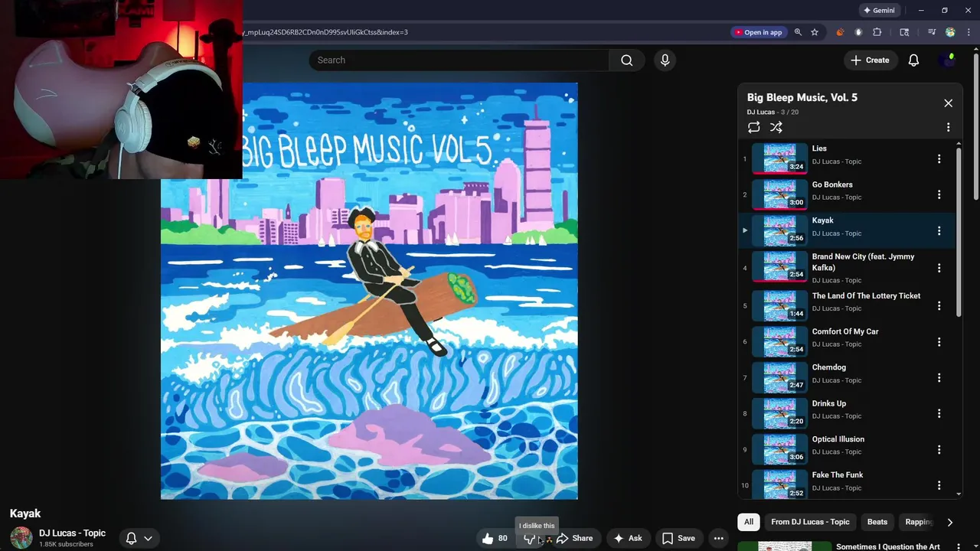Toggle shuffle playlist

[776, 128]
